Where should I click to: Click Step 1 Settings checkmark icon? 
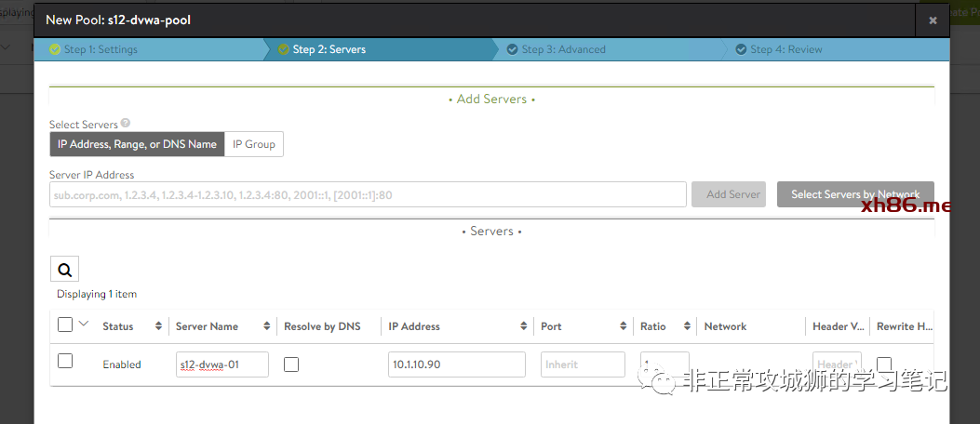point(55,49)
